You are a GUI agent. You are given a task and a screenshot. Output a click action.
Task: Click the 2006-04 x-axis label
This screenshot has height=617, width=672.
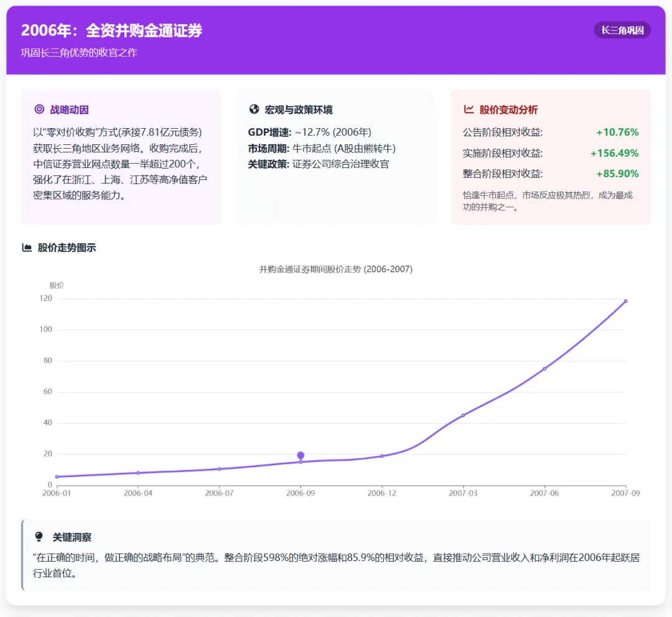pos(138,493)
